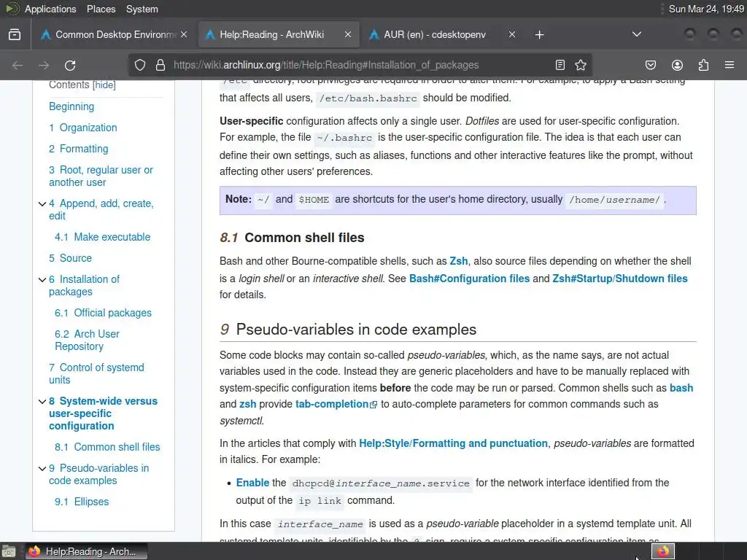Toggle reader view icon in address bar
The image size is (747, 560).
[x=560, y=65]
